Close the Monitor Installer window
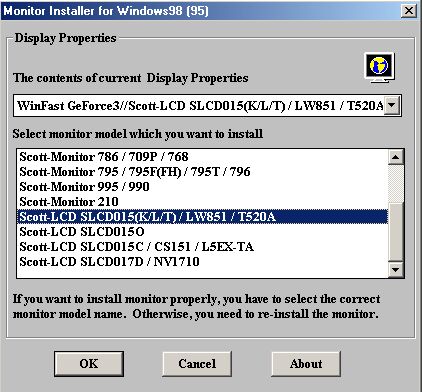 coord(408,11)
